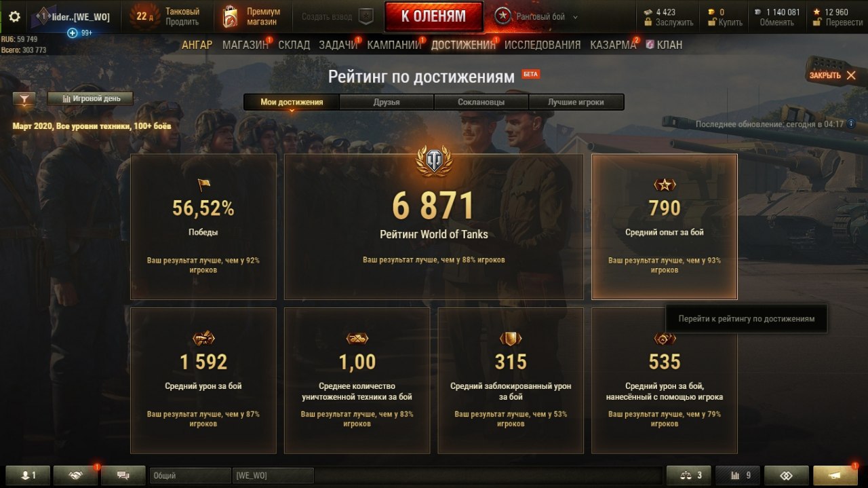This screenshot has width=868, height=488.
Task: Open settings via the gear icon
Action: (x=14, y=17)
